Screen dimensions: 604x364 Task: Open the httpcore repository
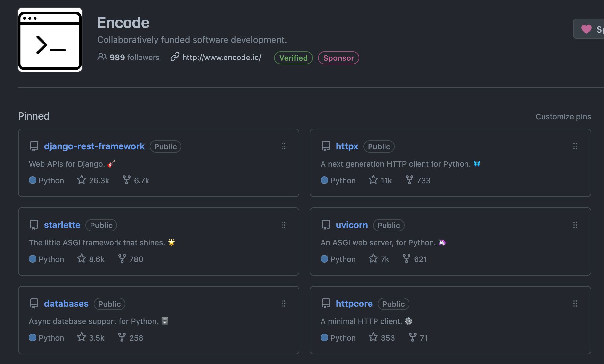pos(354,304)
